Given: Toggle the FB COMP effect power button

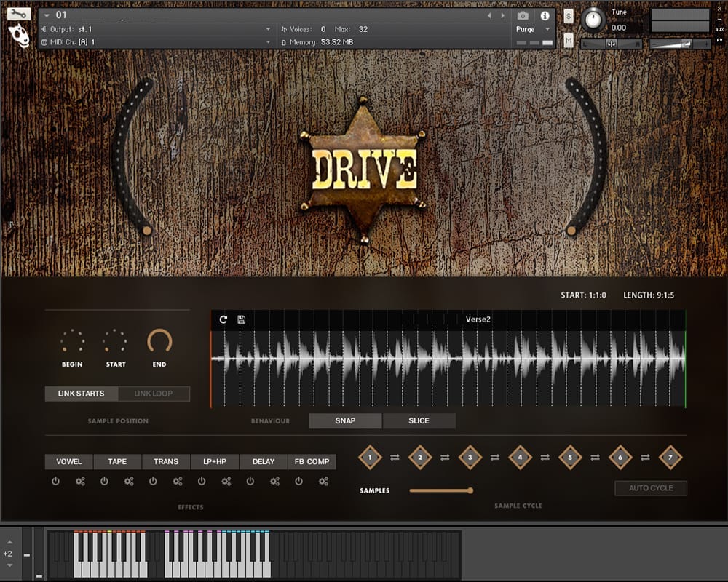Looking at the screenshot, I should click(x=299, y=481).
